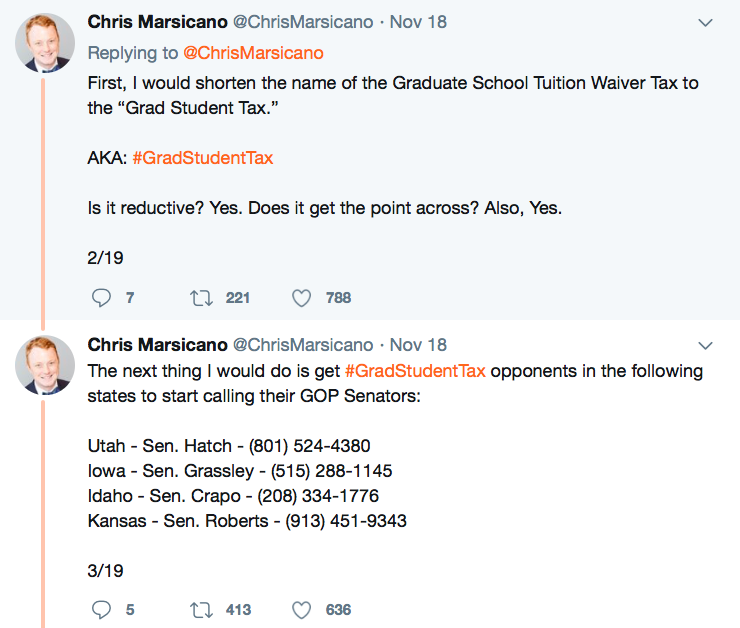Viewport: 740px width, 628px height.
Task: Retweet the 2/19 tweet with 221 retweets
Action: [x=199, y=297]
